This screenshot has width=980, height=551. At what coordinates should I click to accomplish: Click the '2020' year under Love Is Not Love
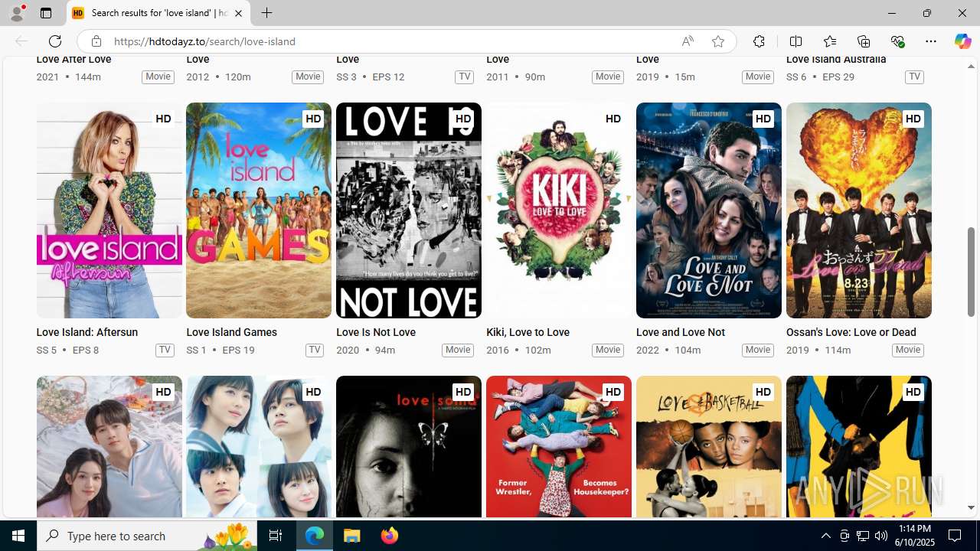click(348, 350)
